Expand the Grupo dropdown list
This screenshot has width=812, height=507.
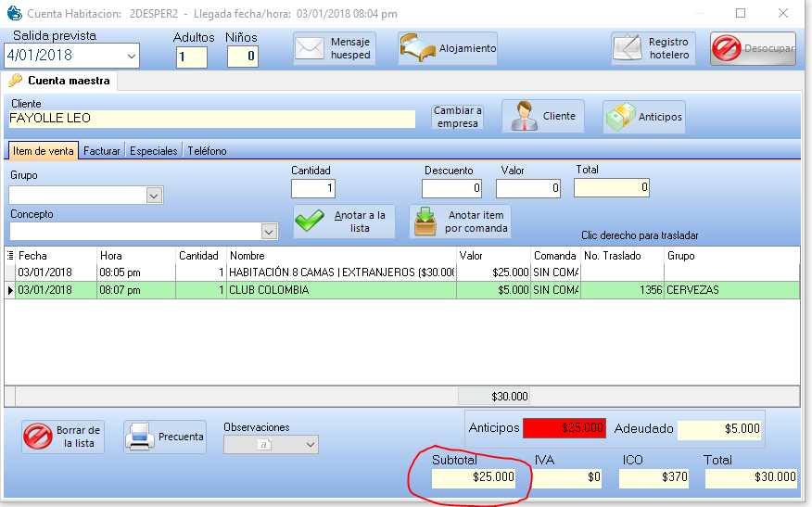(155, 196)
